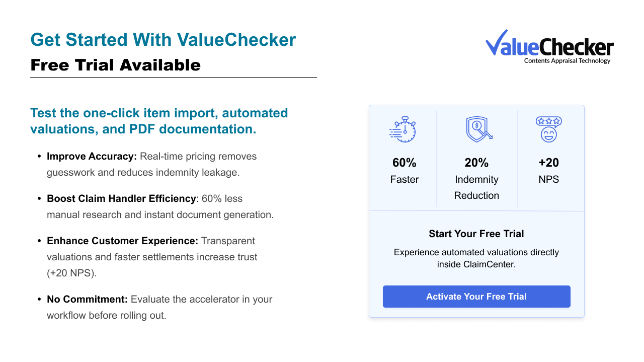This screenshot has height=362, width=644.
Task: Click the No Commitment bullet label
Action: pos(87,300)
